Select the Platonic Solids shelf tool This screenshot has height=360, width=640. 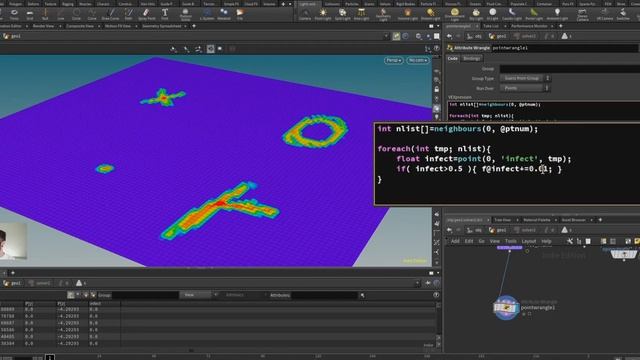point(185,15)
